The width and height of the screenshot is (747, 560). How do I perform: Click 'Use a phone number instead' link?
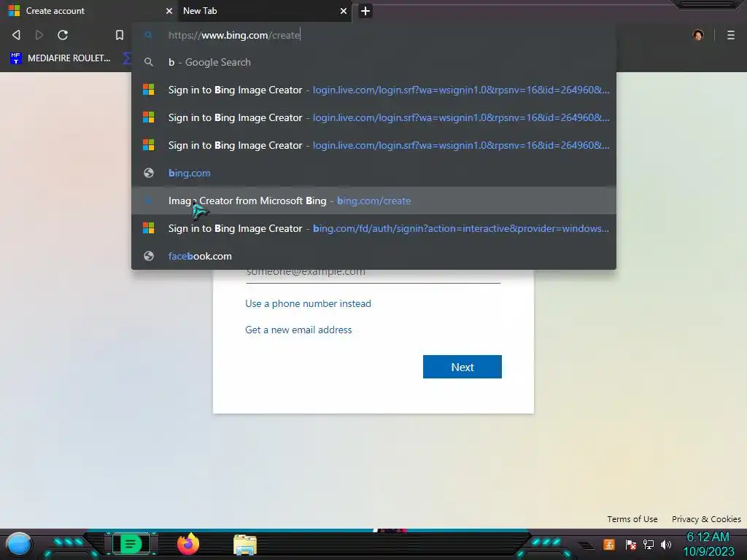tap(308, 304)
